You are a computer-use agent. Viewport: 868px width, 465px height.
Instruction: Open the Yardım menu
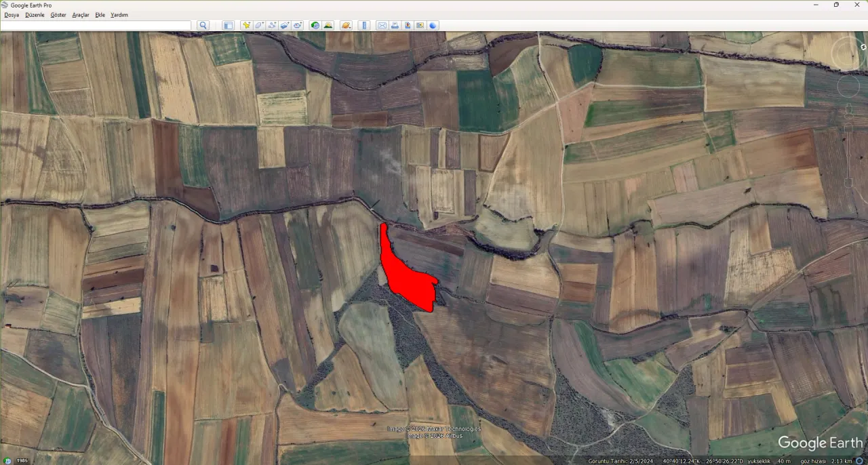[x=119, y=15]
